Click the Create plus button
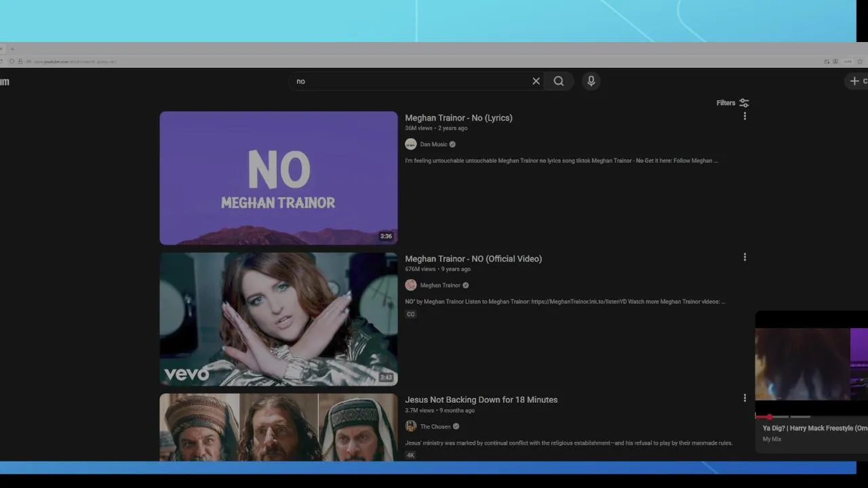 (856, 81)
